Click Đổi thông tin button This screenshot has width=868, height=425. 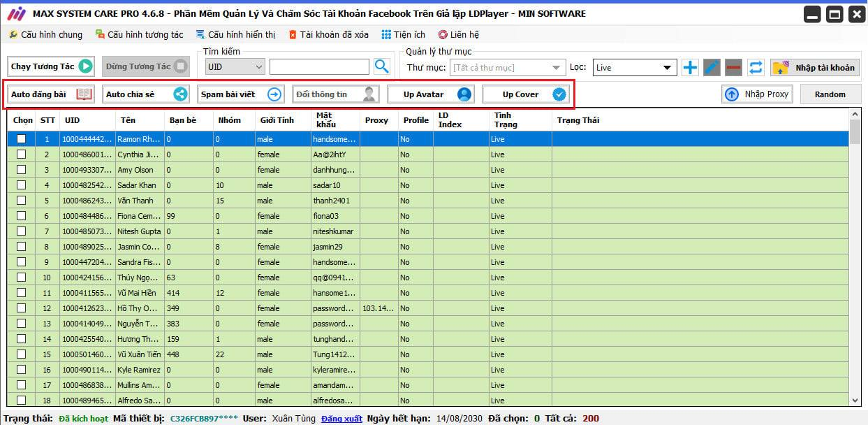coord(336,94)
